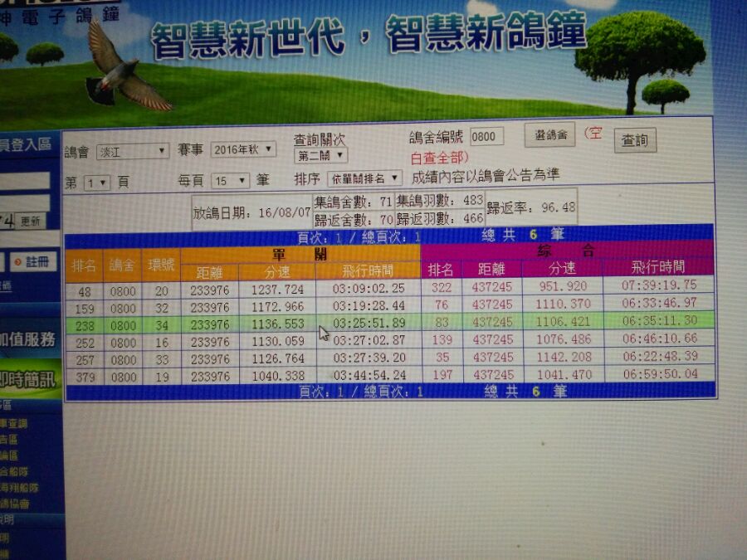The height and width of the screenshot is (560, 747).
Task: Click the 加值服務 sidebar banner
Action: click(x=30, y=339)
